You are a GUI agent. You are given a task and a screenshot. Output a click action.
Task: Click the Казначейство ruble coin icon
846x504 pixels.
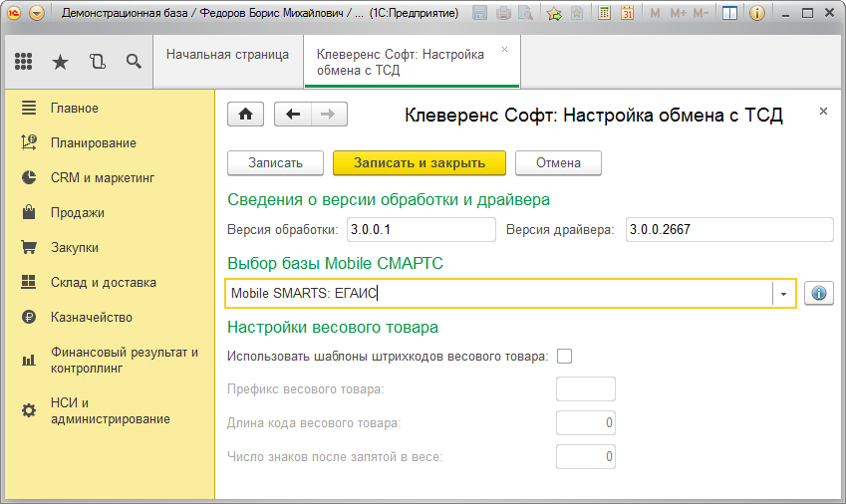pyautogui.click(x=29, y=317)
